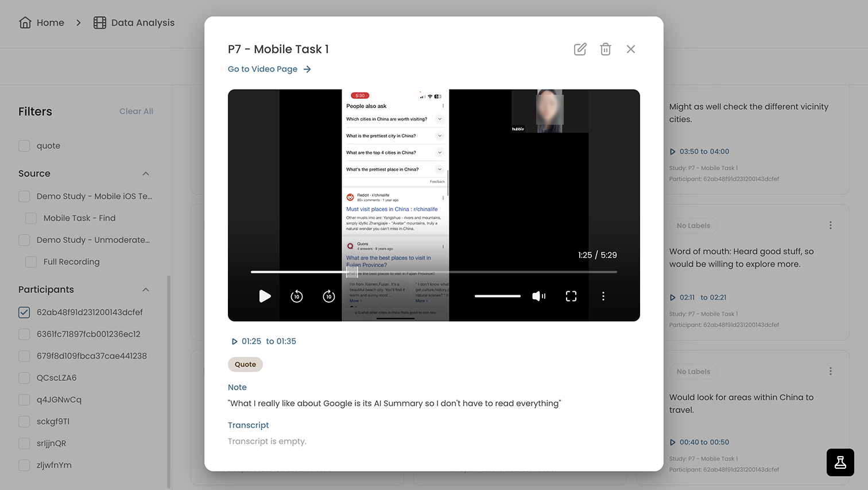Play background clip 02:11 to 02:21

698,298
